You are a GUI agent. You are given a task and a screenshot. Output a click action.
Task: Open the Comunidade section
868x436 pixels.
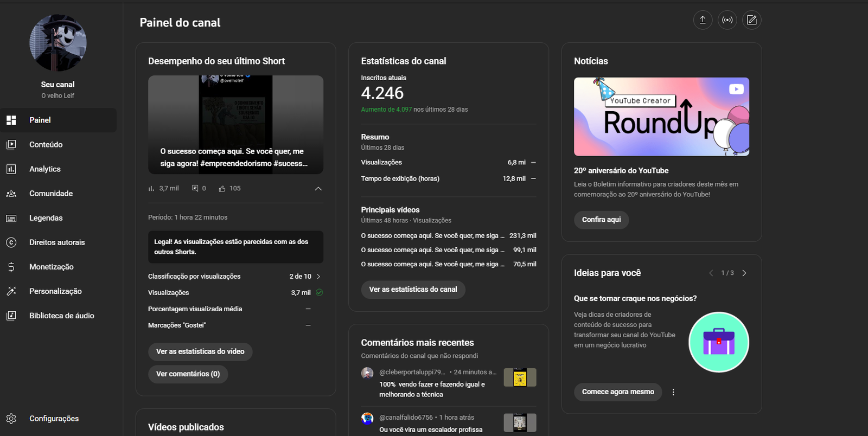point(58,193)
